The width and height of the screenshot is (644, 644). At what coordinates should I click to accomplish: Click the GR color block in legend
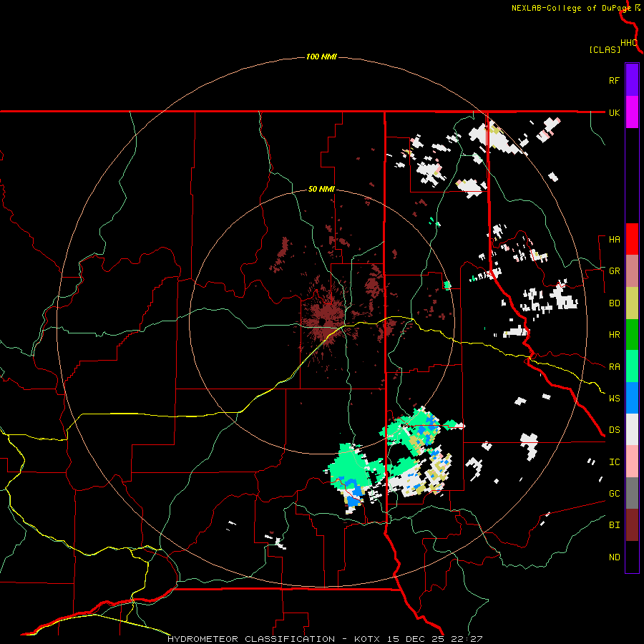[632, 271]
